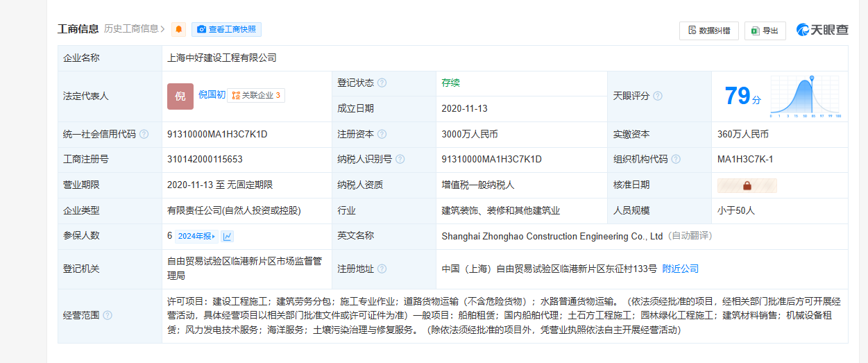This screenshot has height=363, width=868.
Task: Click registered address 中国（上海）自由贸易试验区临港新片区东征村133号
Action: tap(549, 269)
